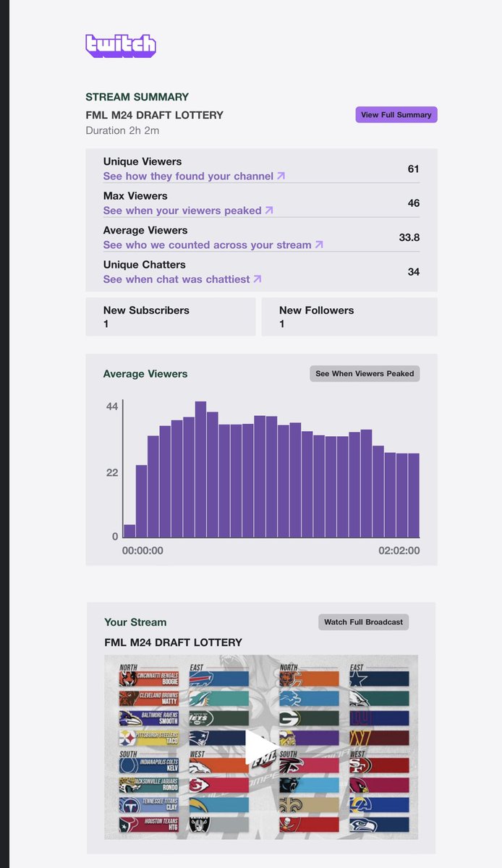Click the New Followers card
The image size is (502, 868).
(349, 317)
